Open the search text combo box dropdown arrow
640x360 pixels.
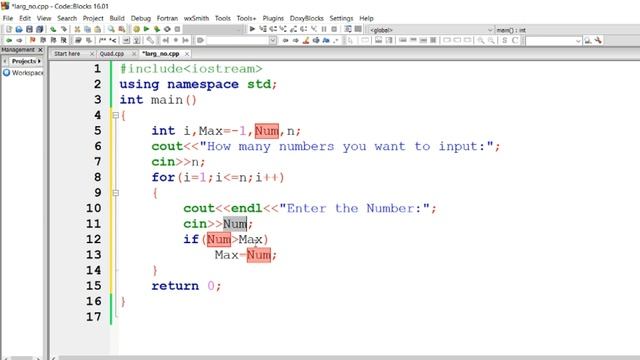tap(273, 40)
